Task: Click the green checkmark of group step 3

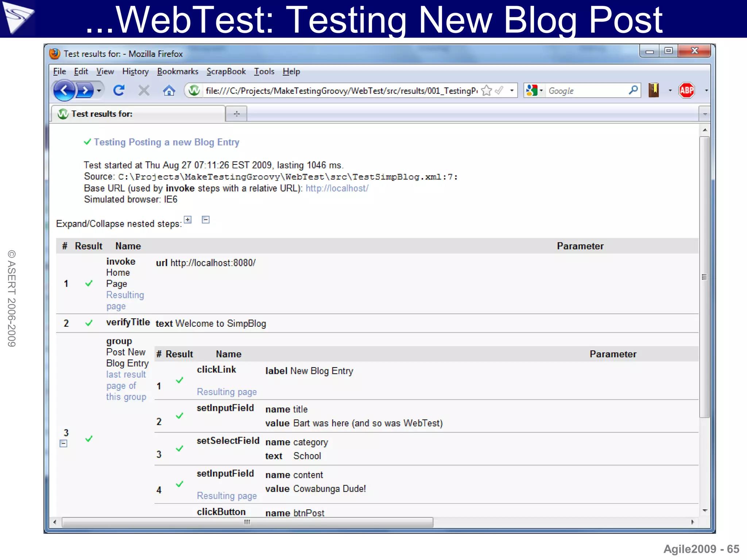Action: point(89,439)
